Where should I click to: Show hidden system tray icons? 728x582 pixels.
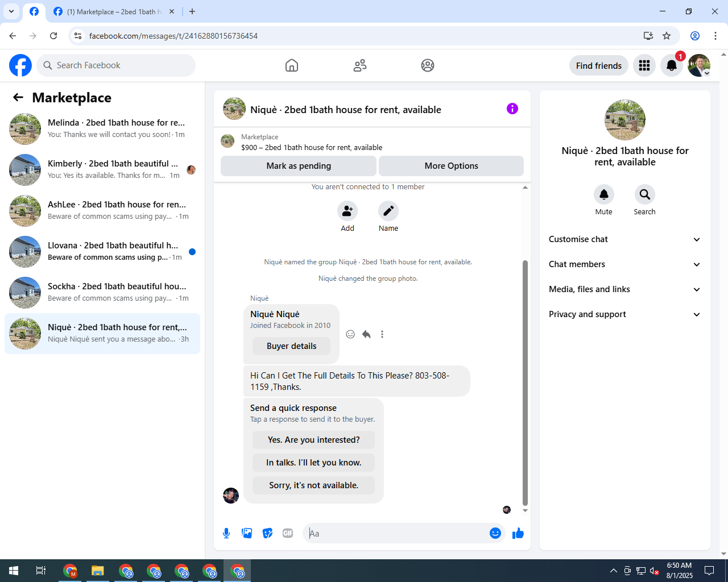pos(613,571)
